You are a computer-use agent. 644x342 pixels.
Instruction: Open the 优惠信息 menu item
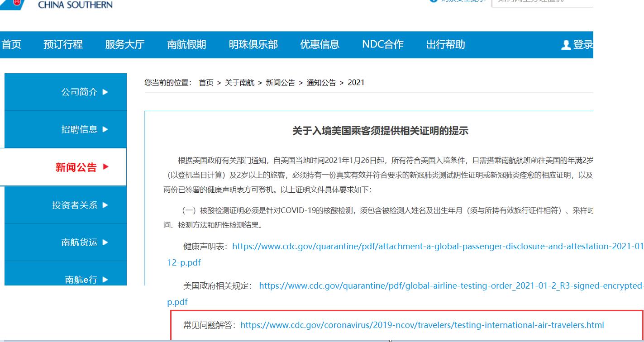click(320, 45)
